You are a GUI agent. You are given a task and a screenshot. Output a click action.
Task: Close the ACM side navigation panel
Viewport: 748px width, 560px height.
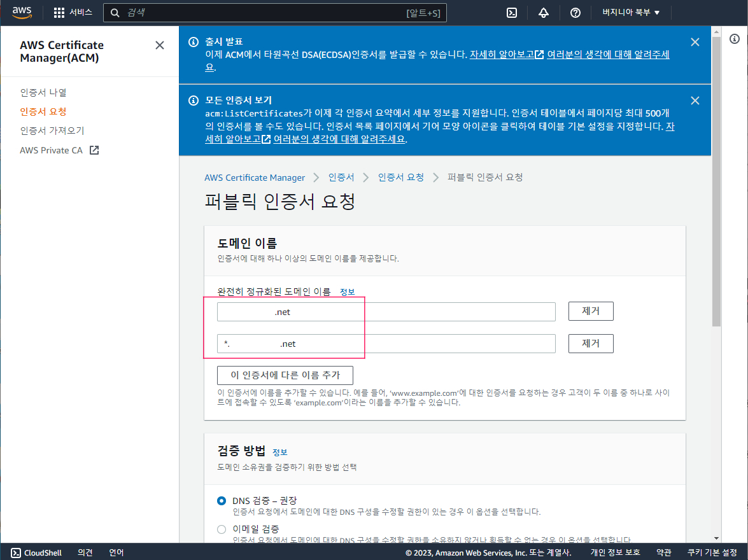160,45
